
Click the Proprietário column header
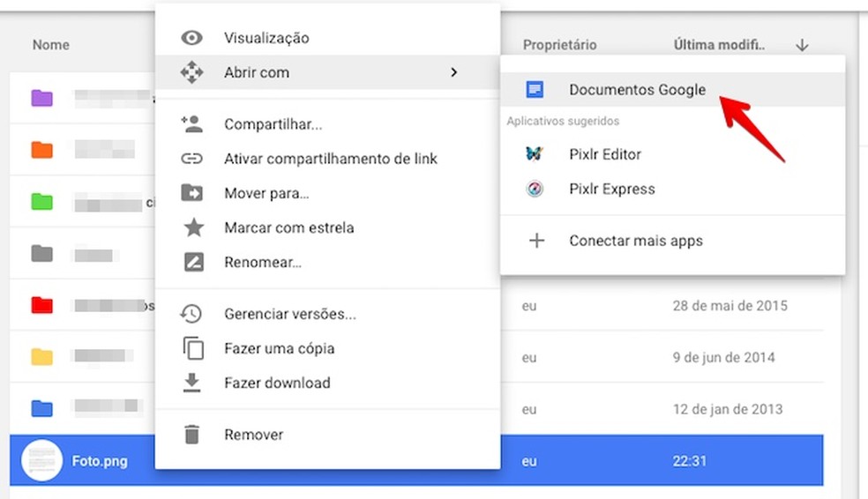pyautogui.click(x=559, y=45)
